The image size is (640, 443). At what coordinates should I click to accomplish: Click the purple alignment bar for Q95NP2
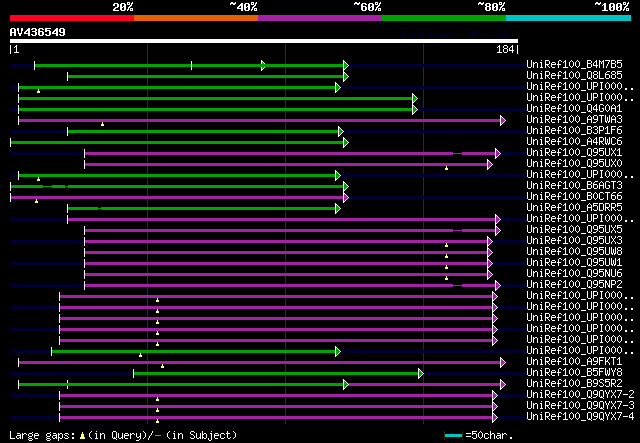click(290, 286)
